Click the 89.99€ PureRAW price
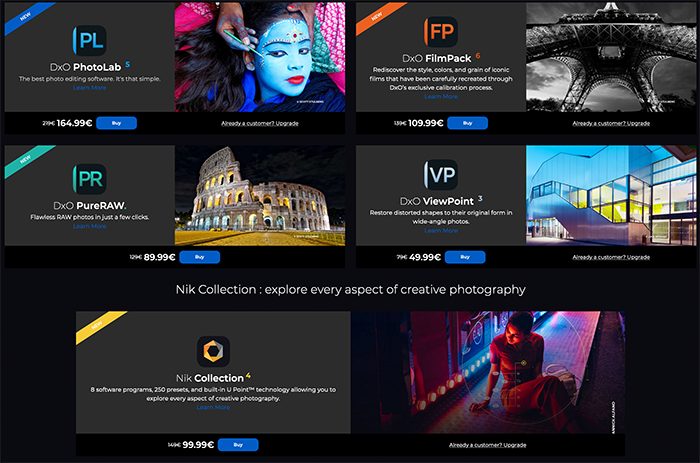Screen dimensions: 700x463 pos(159,257)
